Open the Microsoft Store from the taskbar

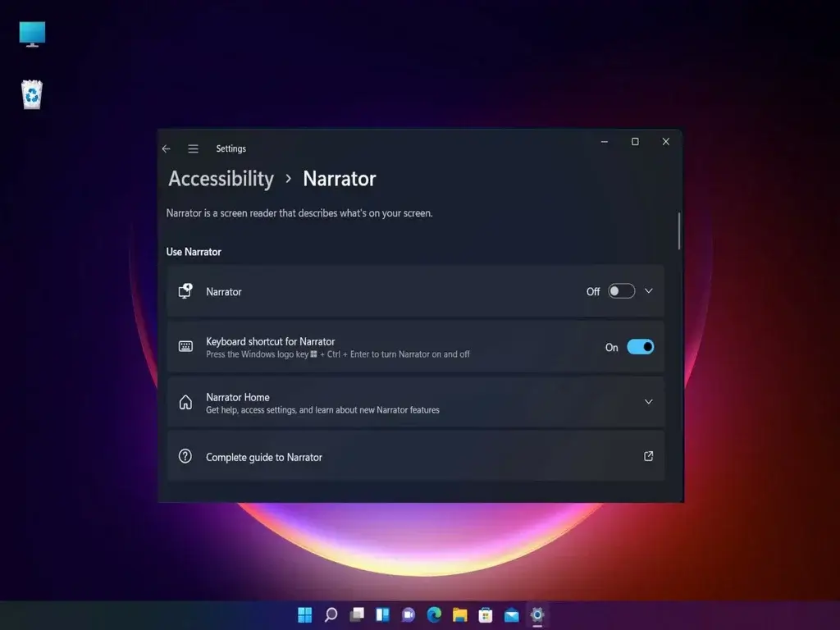point(486,614)
